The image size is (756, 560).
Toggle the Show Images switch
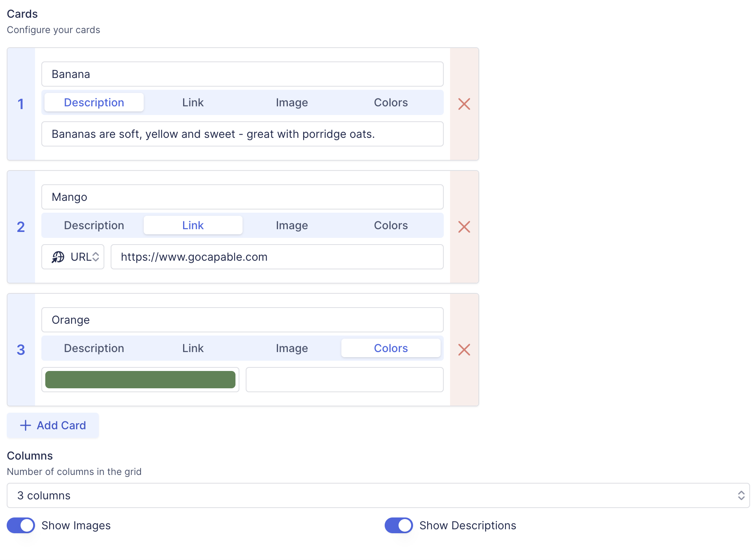(21, 525)
